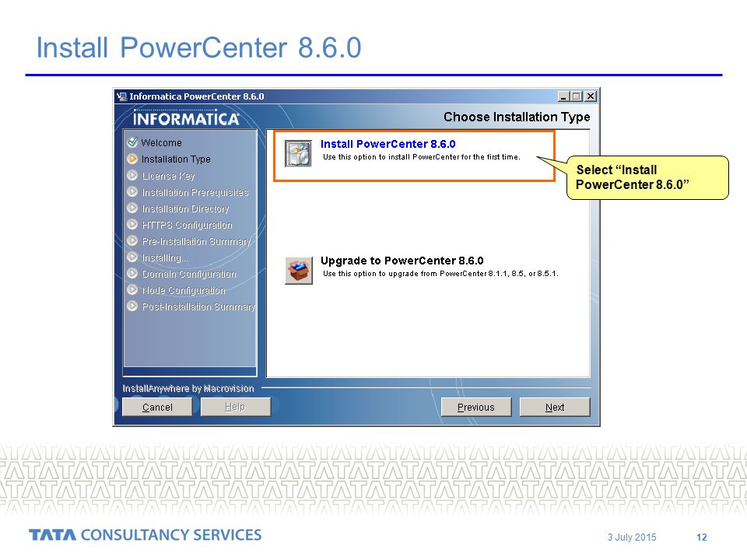Click the Previous button

click(x=476, y=407)
